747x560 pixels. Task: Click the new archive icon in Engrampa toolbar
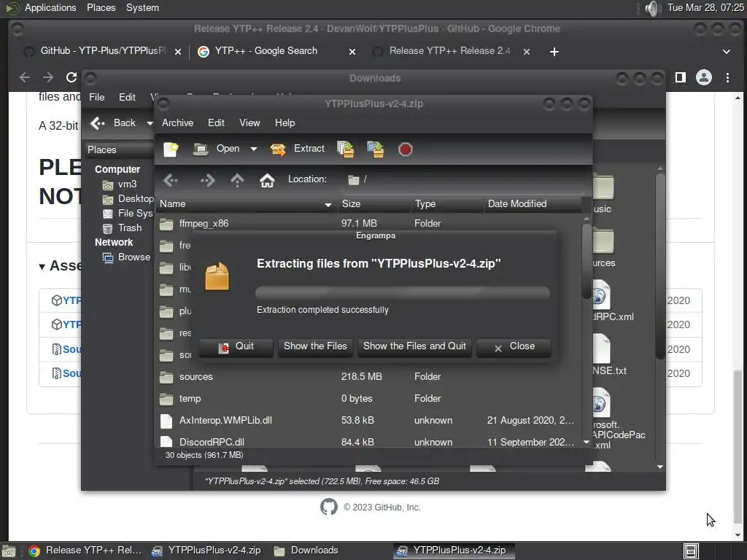click(x=171, y=149)
